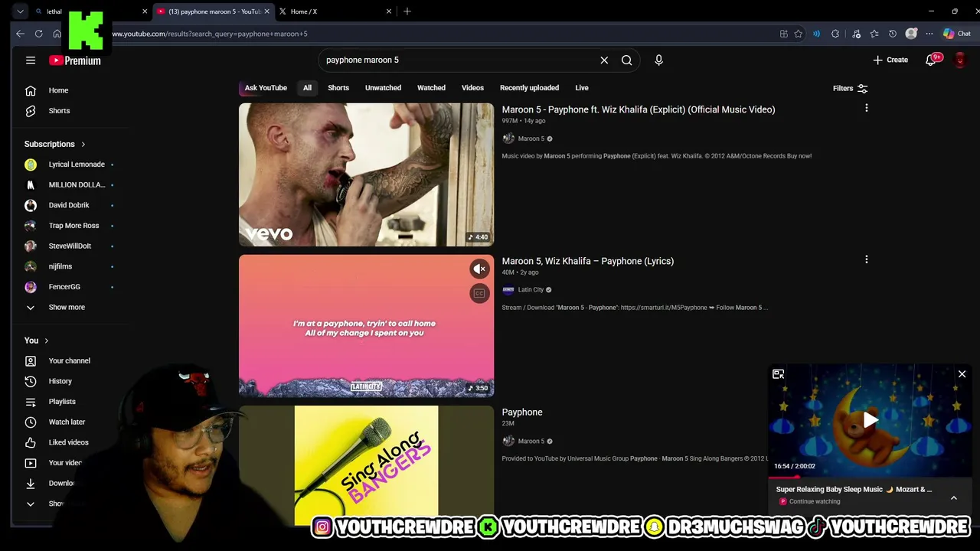Select the Shorts filter chip
This screenshot has height=551, width=980.
point(338,88)
